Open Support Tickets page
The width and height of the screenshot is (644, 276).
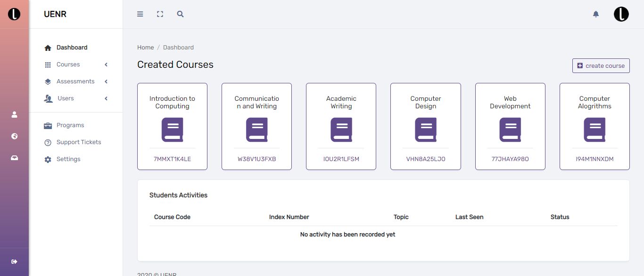pyautogui.click(x=78, y=142)
